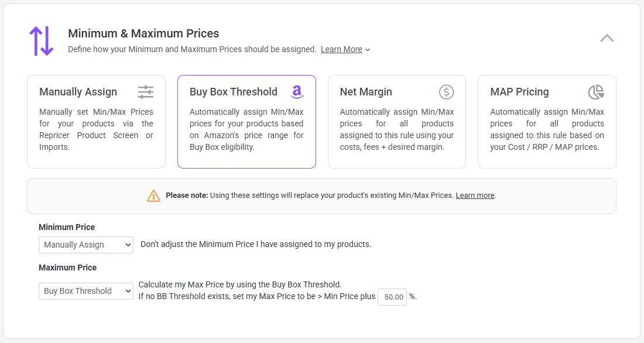Pick the MAP Pricing option card

[x=547, y=129]
